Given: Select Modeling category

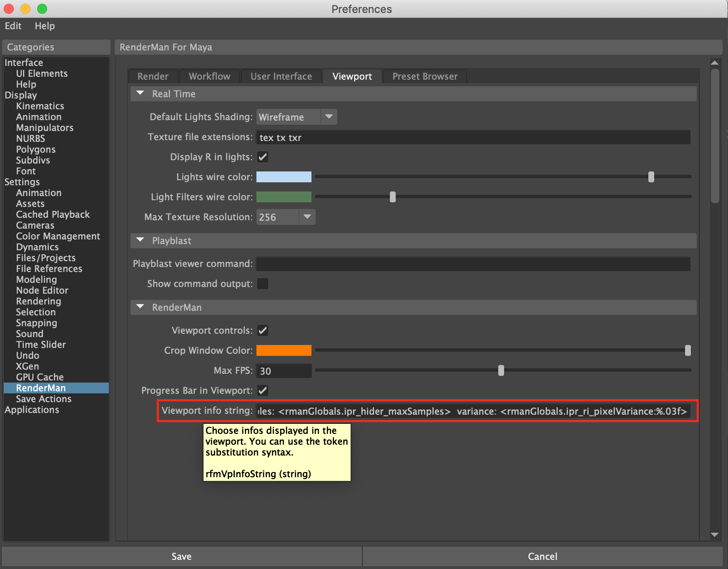Looking at the screenshot, I should point(37,279).
